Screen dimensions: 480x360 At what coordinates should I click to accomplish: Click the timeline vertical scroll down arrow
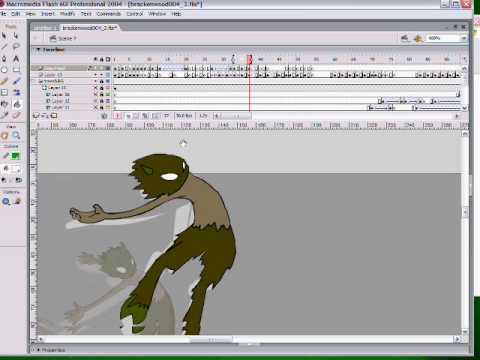pyautogui.click(x=464, y=108)
